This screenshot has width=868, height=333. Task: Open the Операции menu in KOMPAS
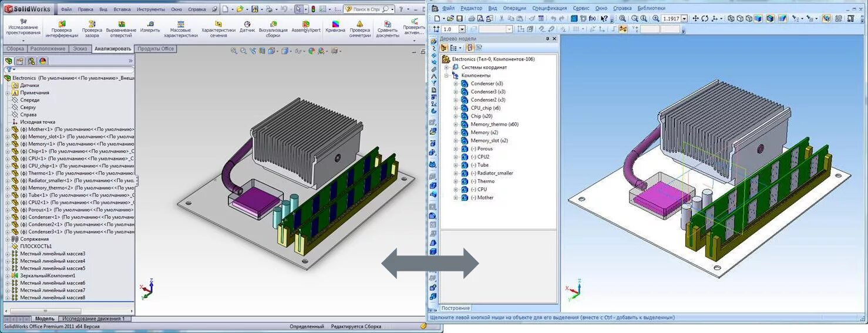tap(514, 8)
